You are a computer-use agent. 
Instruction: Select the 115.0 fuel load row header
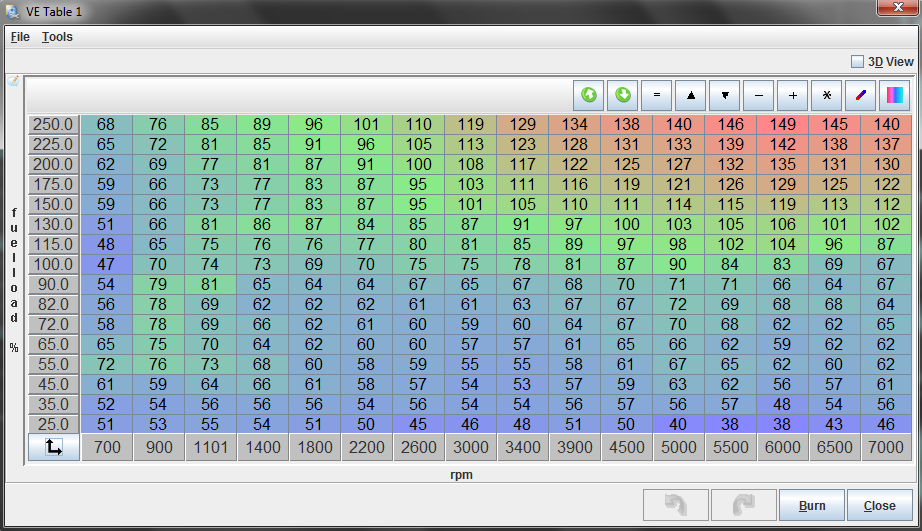coord(54,245)
